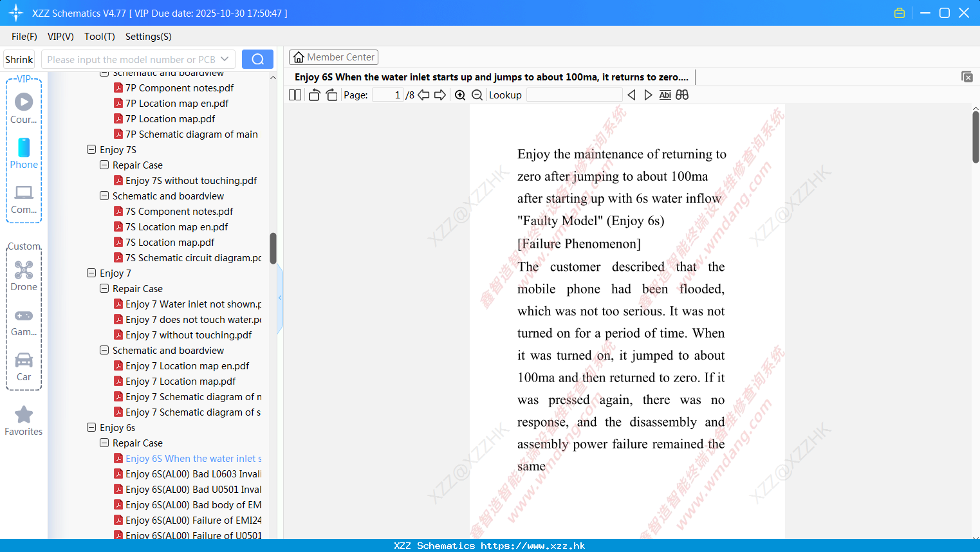Click the blue search button
The width and height of the screenshot is (980, 552).
coord(257,59)
